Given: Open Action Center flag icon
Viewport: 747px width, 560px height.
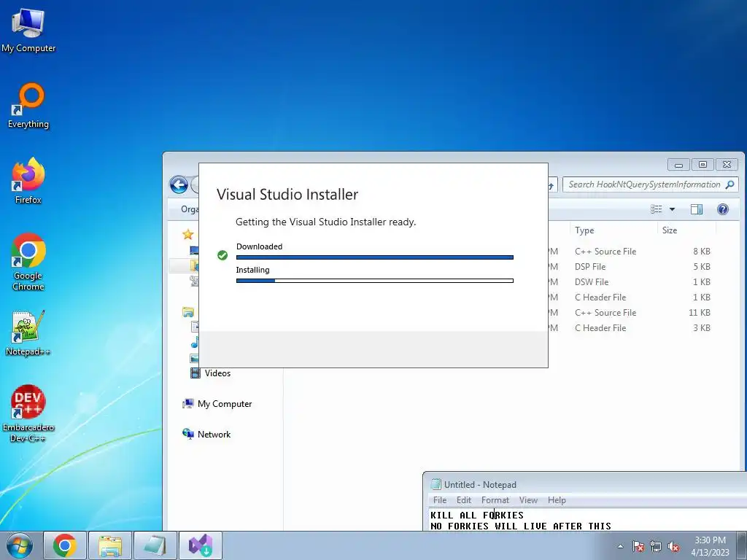Looking at the screenshot, I should click(638, 546).
